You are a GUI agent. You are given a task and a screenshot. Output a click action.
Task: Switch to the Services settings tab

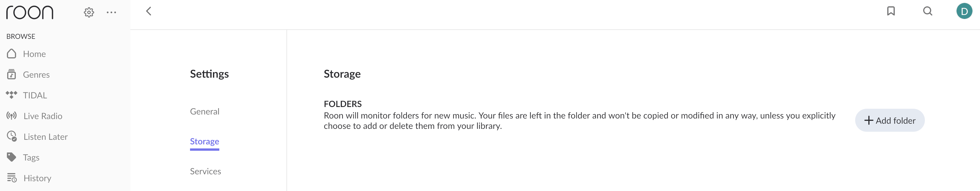coord(206,171)
